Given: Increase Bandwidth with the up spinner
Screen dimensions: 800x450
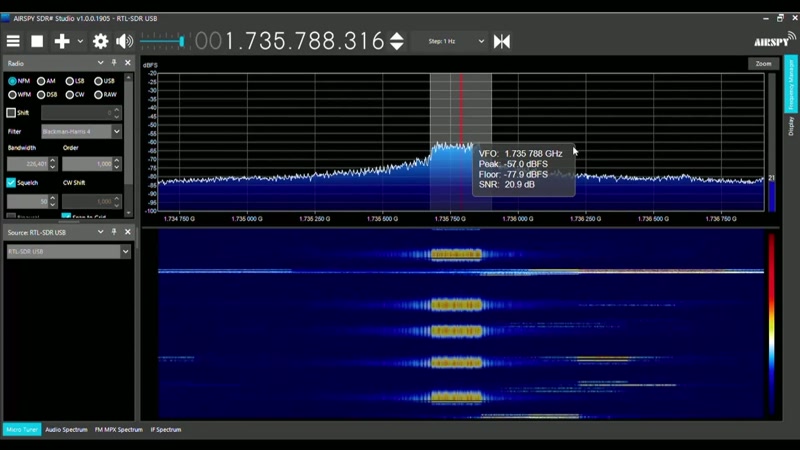Looking at the screenshot, I should point(53,161).
